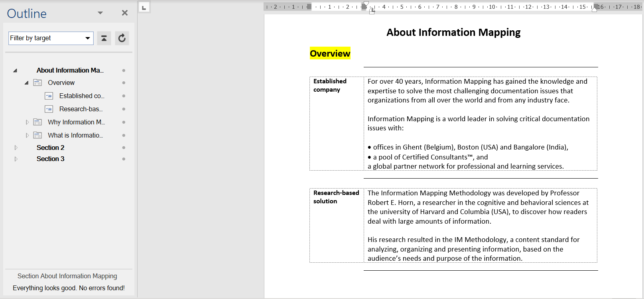Expand the Why Information M... node

pyautogui.click(x=27, y=122)
